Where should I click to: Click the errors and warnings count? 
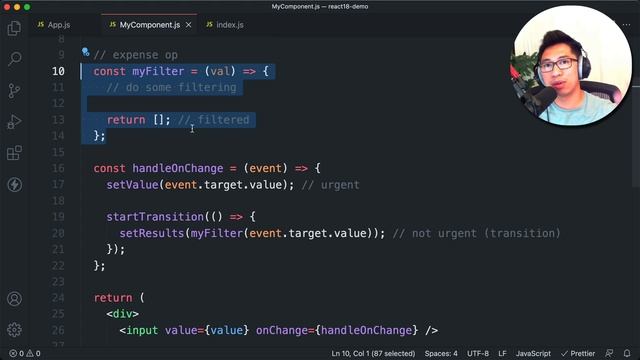tap(25, 353)
